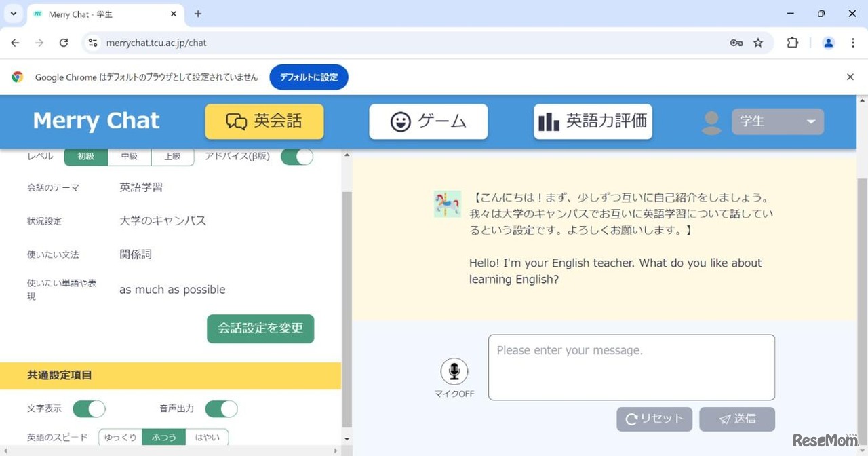Click the browser back arrow

[x=15, y=43]
